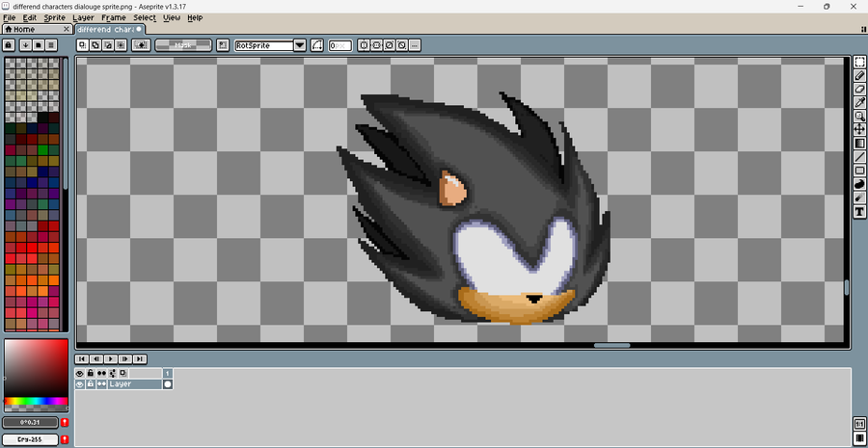Go to the first frame
This screenshot has height=448, width=868.
[81, 359]
